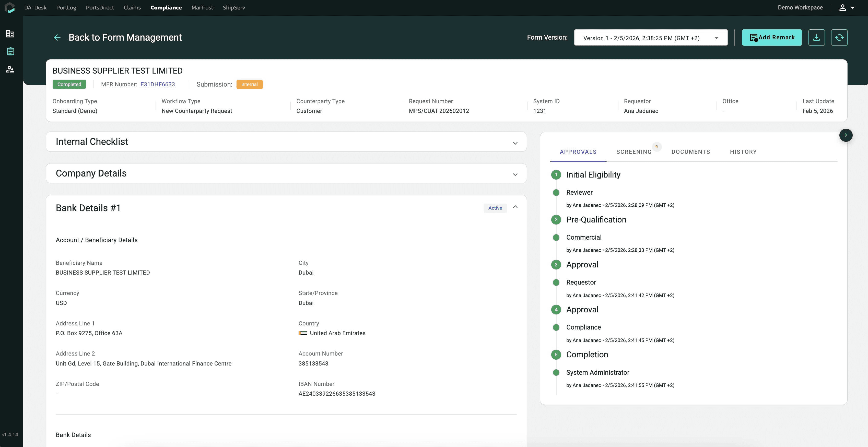Image resolution: width=868 pixels, height=447 pixels.
Task: Click the step 1 Initial Eligibility circle
Action: [x=556, y=174]
